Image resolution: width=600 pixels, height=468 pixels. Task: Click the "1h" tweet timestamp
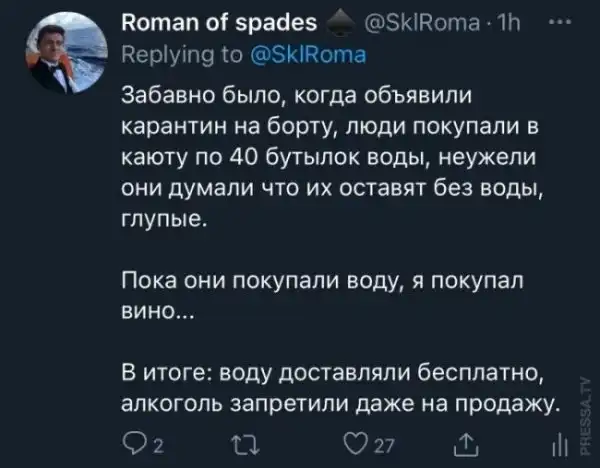click(496, 22)
